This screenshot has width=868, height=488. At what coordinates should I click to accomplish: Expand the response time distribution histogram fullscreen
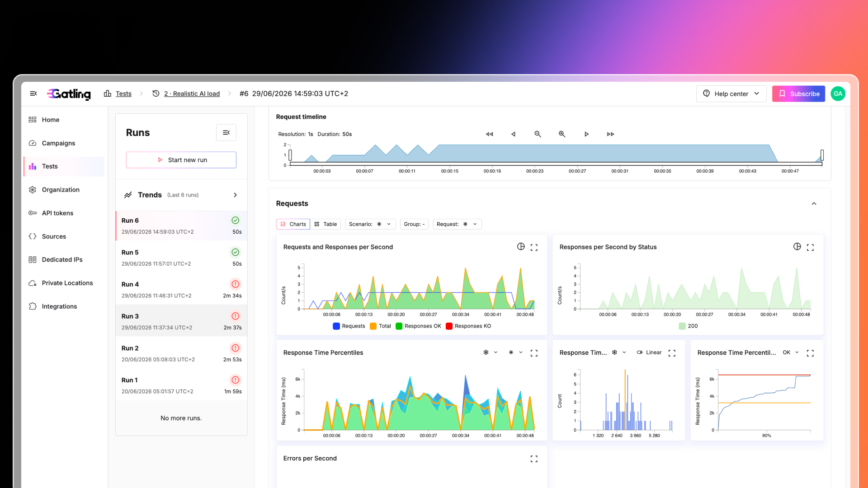point(672,353)
